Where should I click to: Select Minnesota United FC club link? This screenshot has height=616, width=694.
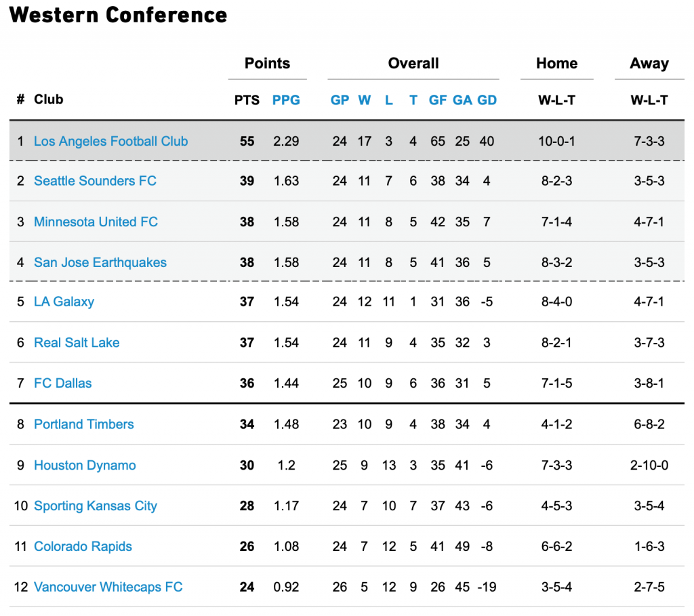[96, 222]
